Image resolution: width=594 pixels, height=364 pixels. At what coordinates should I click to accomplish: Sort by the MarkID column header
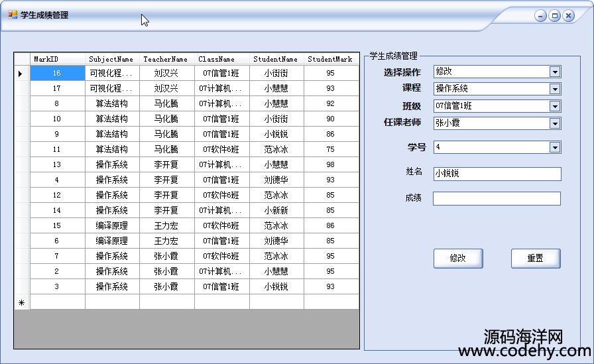pos(57,59)
